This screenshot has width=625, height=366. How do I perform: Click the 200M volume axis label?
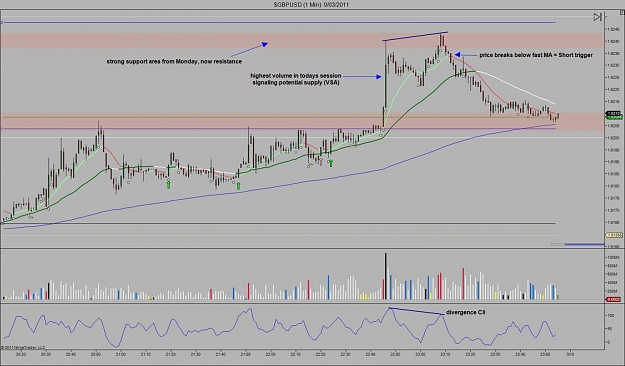tap(612, 291)
